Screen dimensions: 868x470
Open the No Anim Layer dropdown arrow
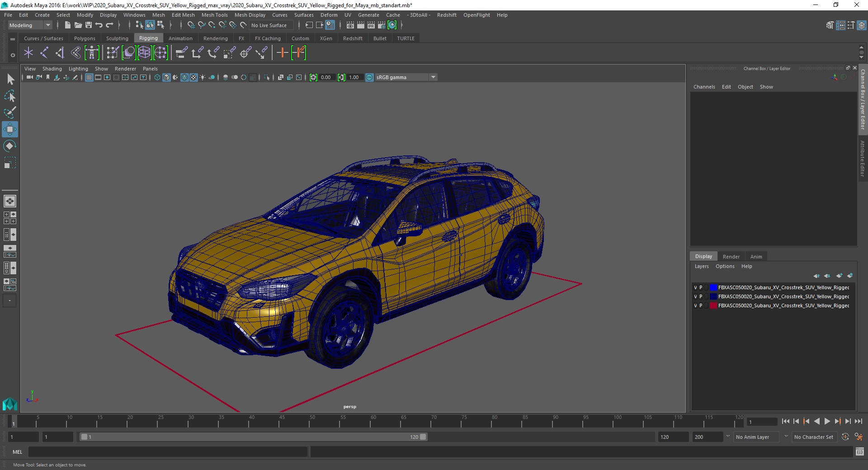(x=728, y=437)
